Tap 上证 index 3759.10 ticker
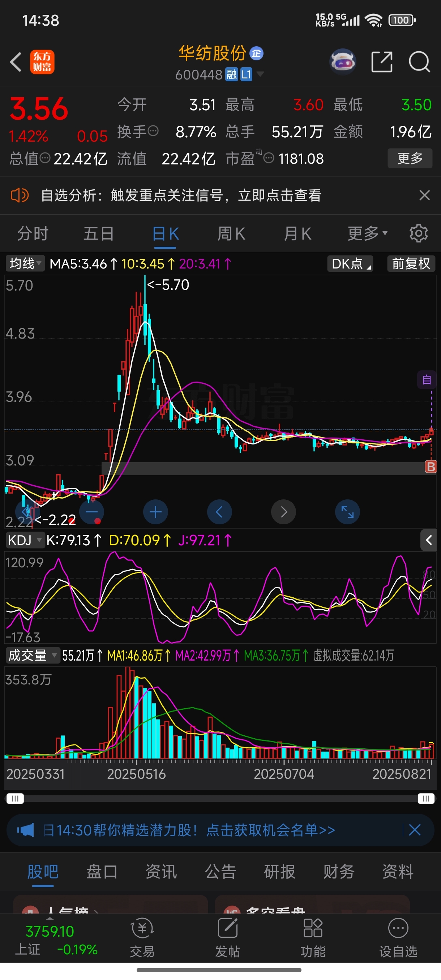 [x=56, y=941]
